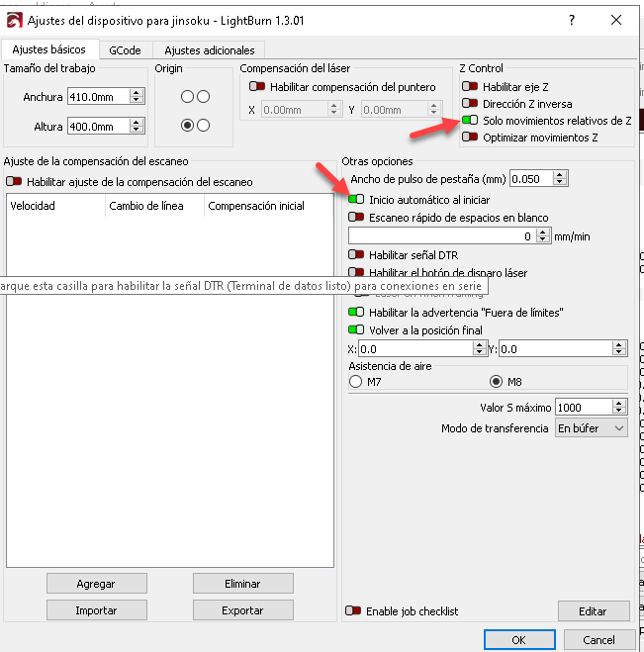
Task: Click the Editar button
Action: point(594,610)
